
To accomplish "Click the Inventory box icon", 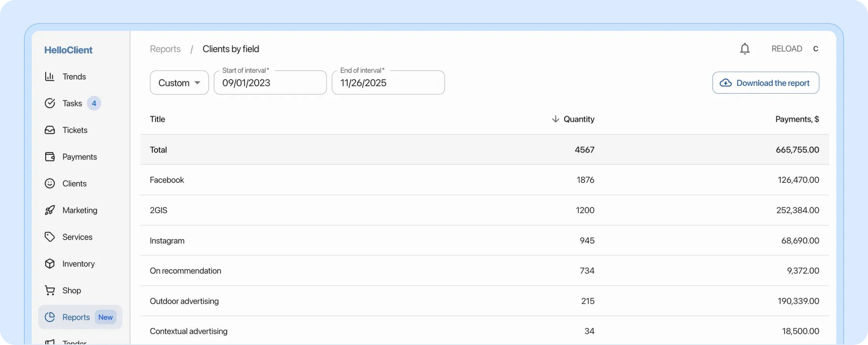I will tap(49, 264).
